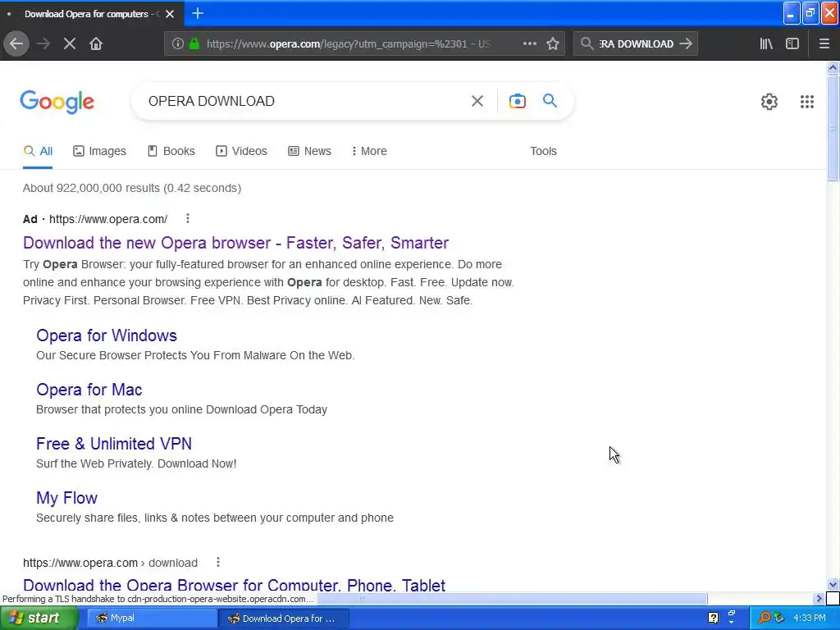The width and height of the screenshot is (840, 630).
Task: Open the Opera for Windows link
Action: click(x=107, y=336)
